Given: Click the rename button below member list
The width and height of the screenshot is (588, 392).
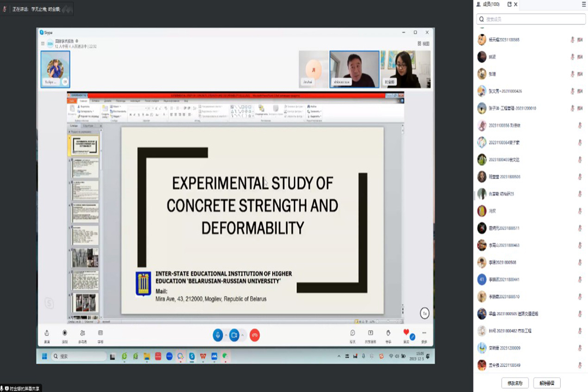Looking at the screenshot, I should click(x=514, y=383).
